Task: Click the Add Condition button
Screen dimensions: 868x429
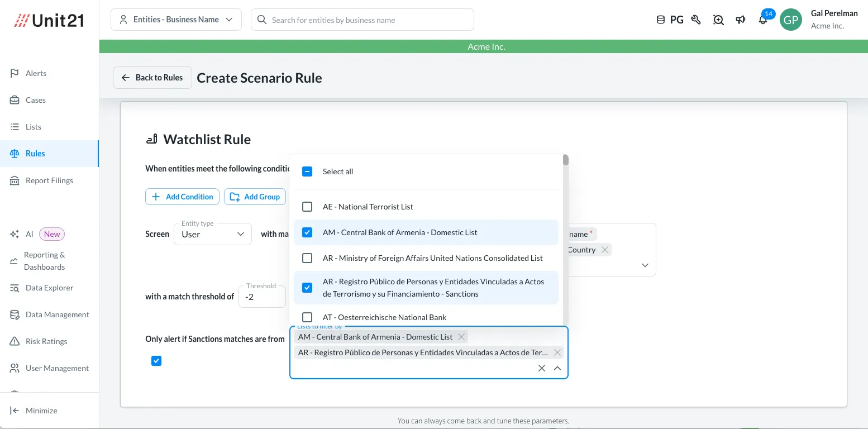Action: coord(182,197)
